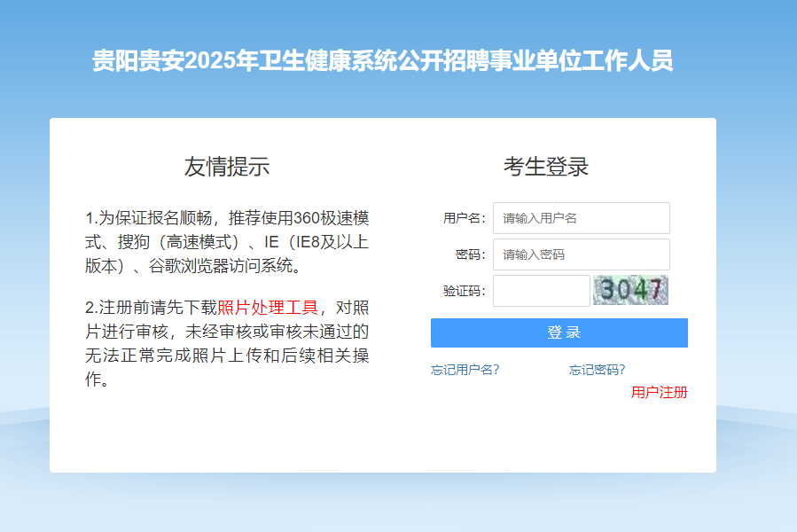Download via the red 照片处理工具 link
Screen dimensions: 797x532
[267, 309]
